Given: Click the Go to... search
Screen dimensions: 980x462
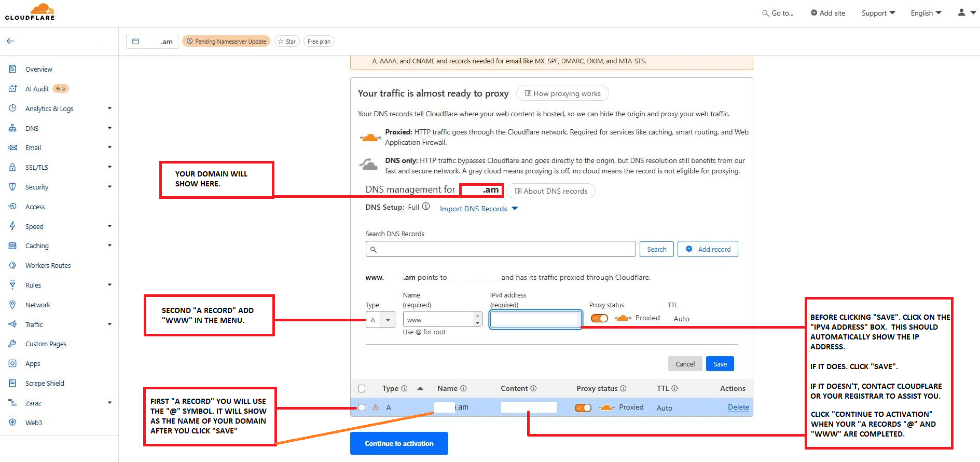Looking at the screenshot, I should (778, 13).
